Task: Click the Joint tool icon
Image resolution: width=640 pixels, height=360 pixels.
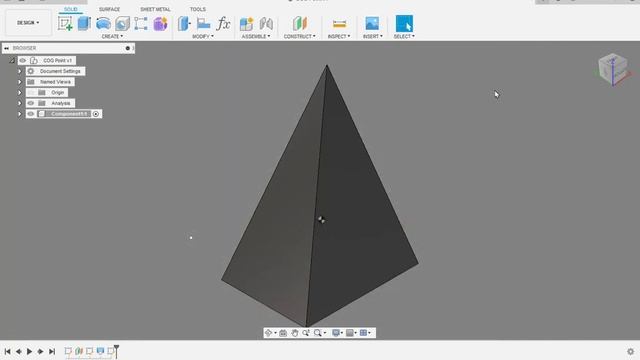Action: [x=266, y=23]
